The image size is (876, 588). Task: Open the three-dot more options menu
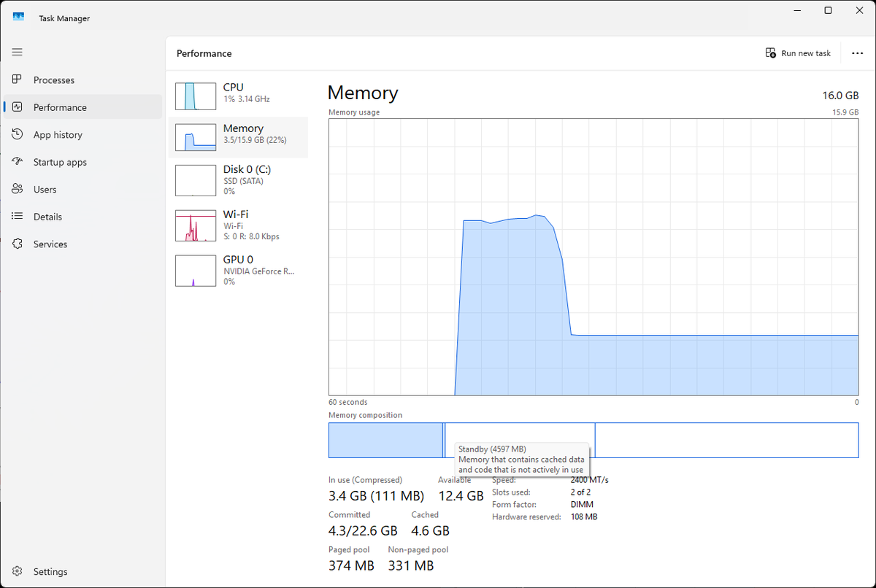coord(857,53)
